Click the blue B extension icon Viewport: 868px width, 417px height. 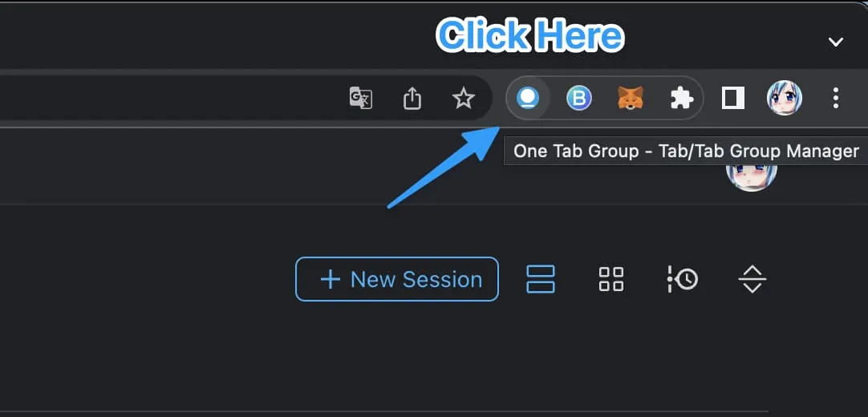coord(578,98)
